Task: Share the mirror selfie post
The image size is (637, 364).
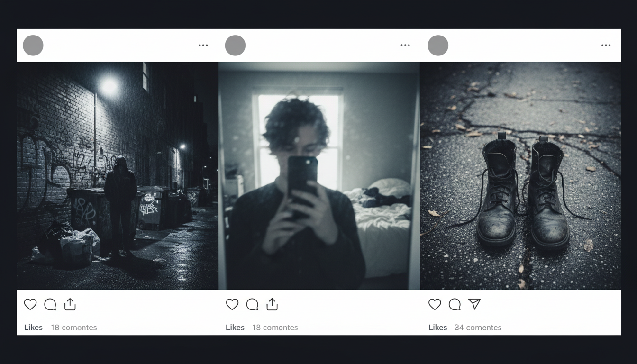Action: tap(272, 304)
